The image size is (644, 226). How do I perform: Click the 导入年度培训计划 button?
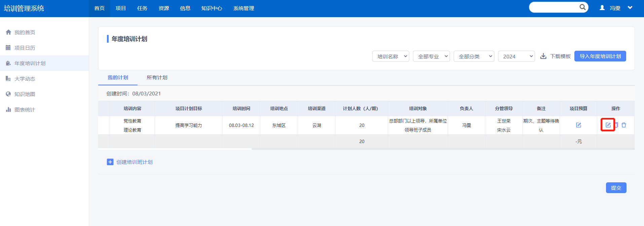(x=600, y=56)
